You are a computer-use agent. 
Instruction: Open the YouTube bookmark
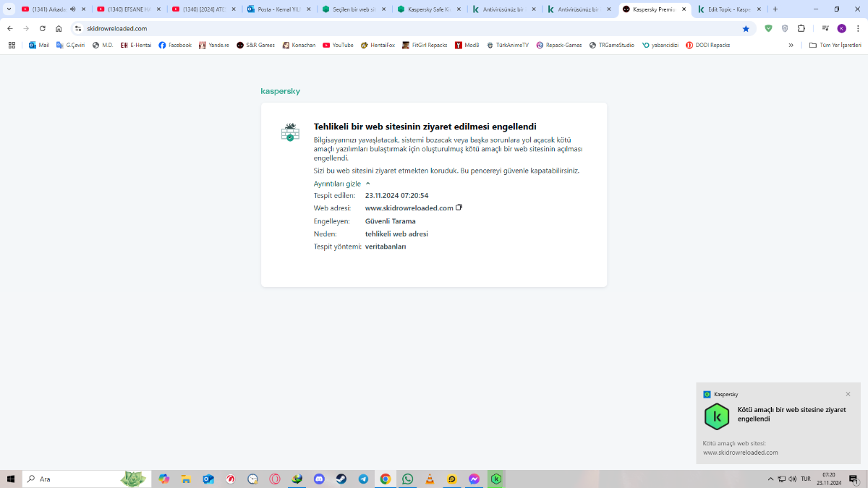pos(338,45)
